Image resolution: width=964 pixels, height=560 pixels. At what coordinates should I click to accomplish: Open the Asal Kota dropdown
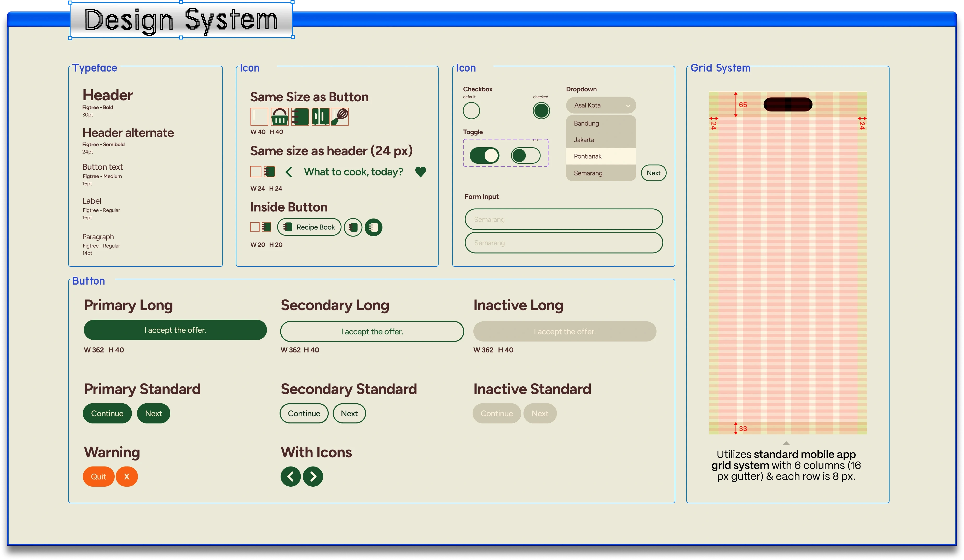click(601, 105)
